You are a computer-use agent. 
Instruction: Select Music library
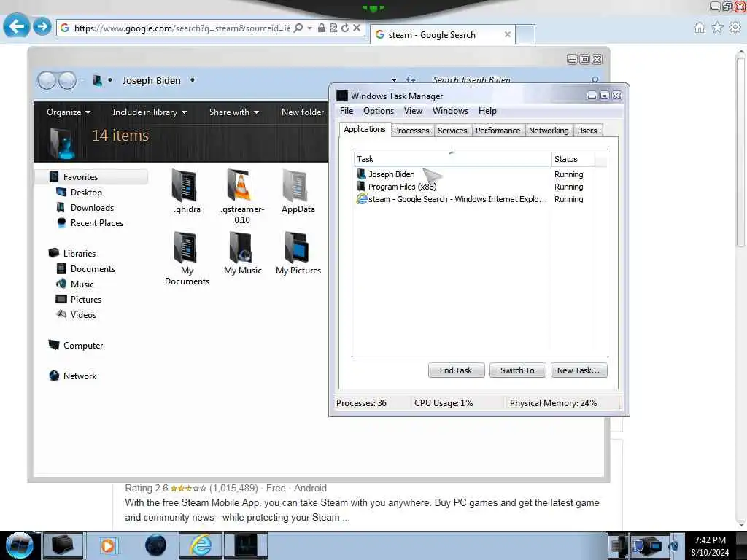pyautogui.click(x=82, y=284)
